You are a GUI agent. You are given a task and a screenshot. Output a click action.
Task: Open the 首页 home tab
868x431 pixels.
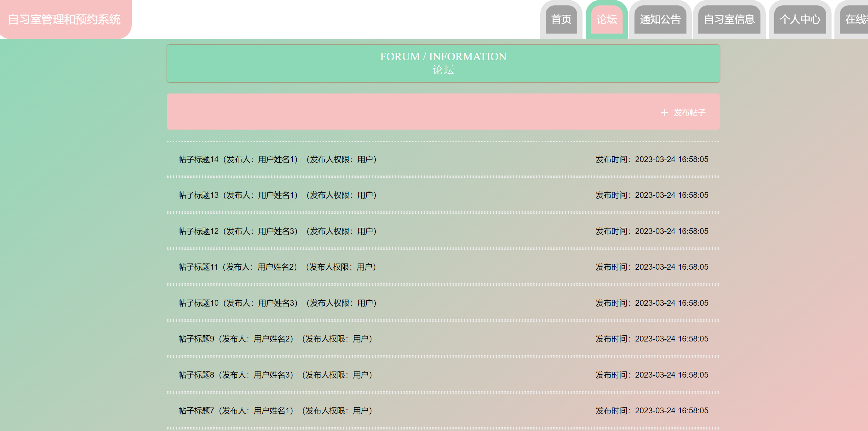561,19
